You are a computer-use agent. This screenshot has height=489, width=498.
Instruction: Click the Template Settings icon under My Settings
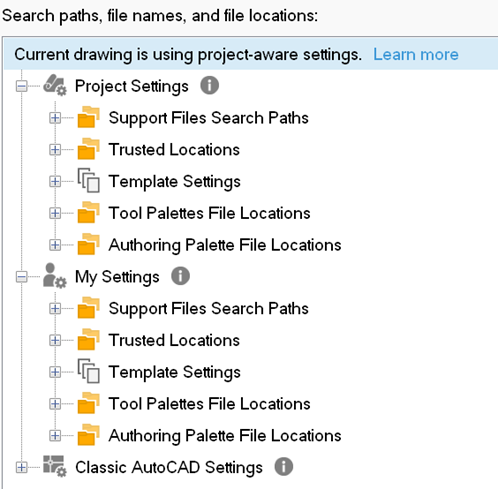pos(88,371)
